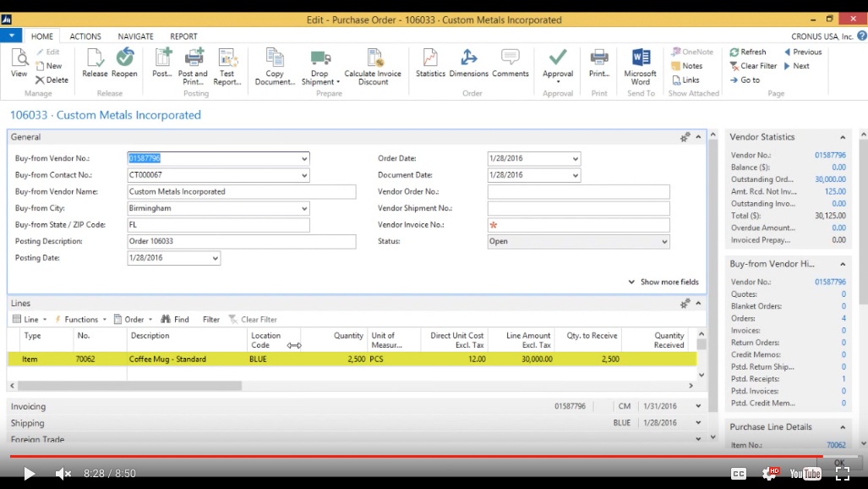Open the Status dropdown
The image size is (868, 489).
point(664,242)
